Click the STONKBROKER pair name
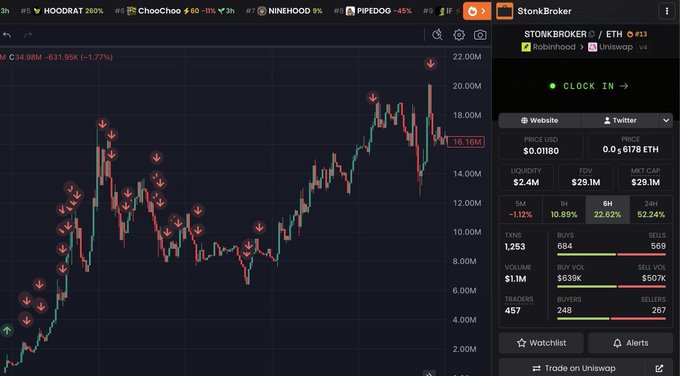This screenshot has width=680, height=376. tap(555, 34)
